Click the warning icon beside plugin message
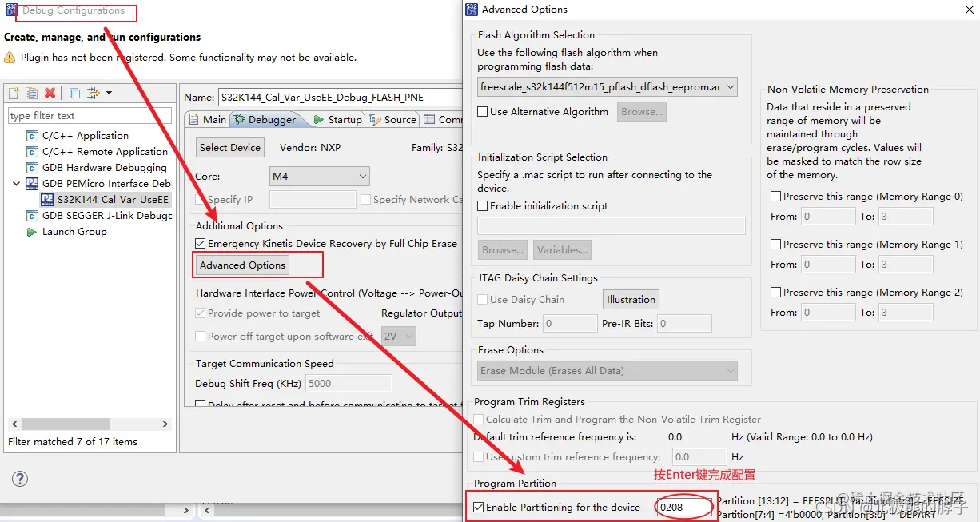Image resolution: width=980 pixels, height=522 pixels. click(x=10, y=58)
